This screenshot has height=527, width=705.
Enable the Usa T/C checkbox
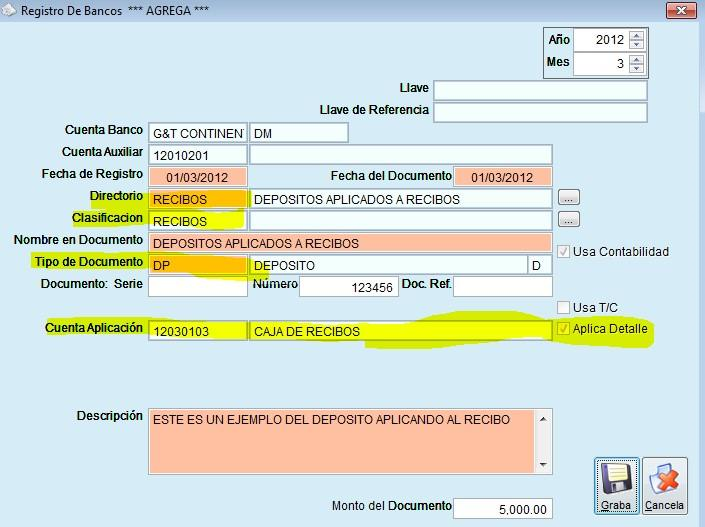[563, 307]
